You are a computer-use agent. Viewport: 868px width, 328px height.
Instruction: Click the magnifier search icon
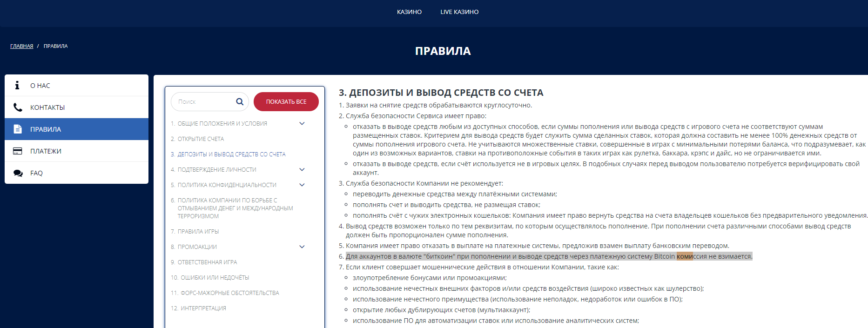240,101
